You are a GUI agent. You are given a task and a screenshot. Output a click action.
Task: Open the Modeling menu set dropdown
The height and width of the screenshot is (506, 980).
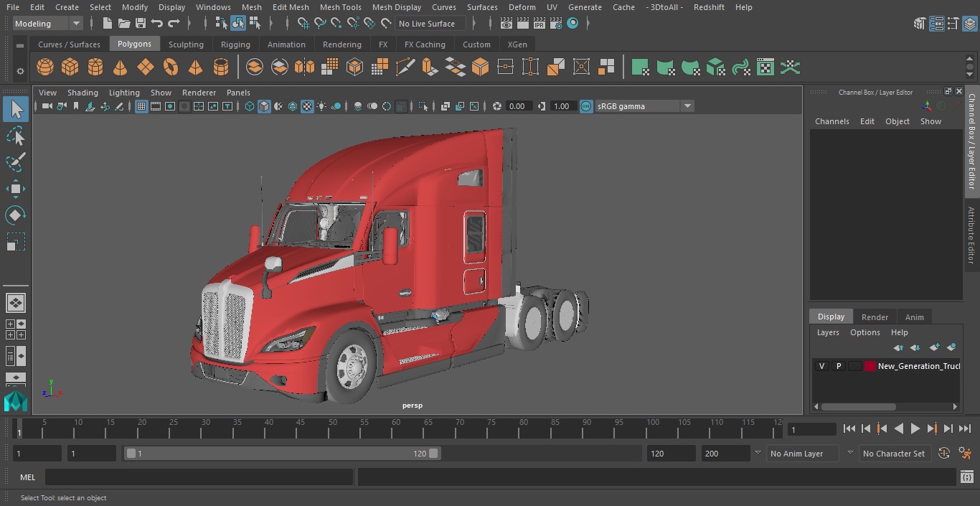[47, 24]
